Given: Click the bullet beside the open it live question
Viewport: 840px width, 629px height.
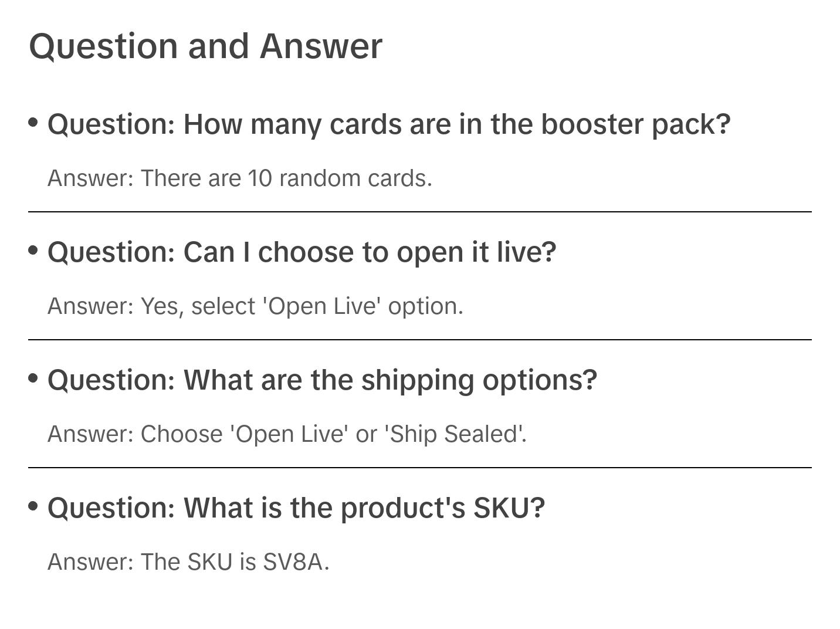Looking at the screenshot, I should pyautogui.click(x=33, y=250).
